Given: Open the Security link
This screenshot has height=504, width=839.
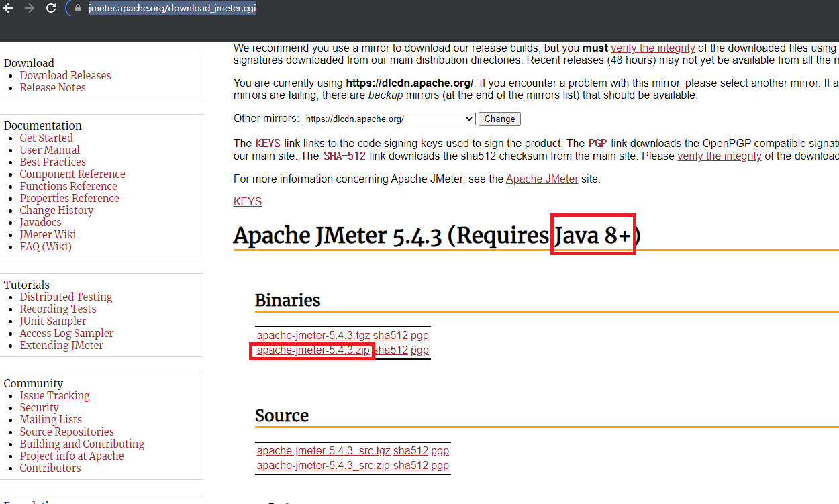Looking at the screenshot, I should click(39, 407).
